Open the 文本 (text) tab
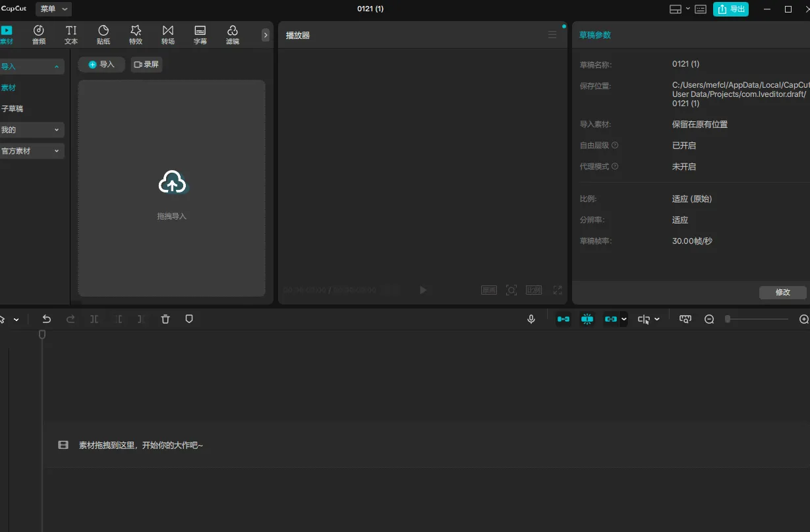810x532 pixels. (x=71, y=35)
